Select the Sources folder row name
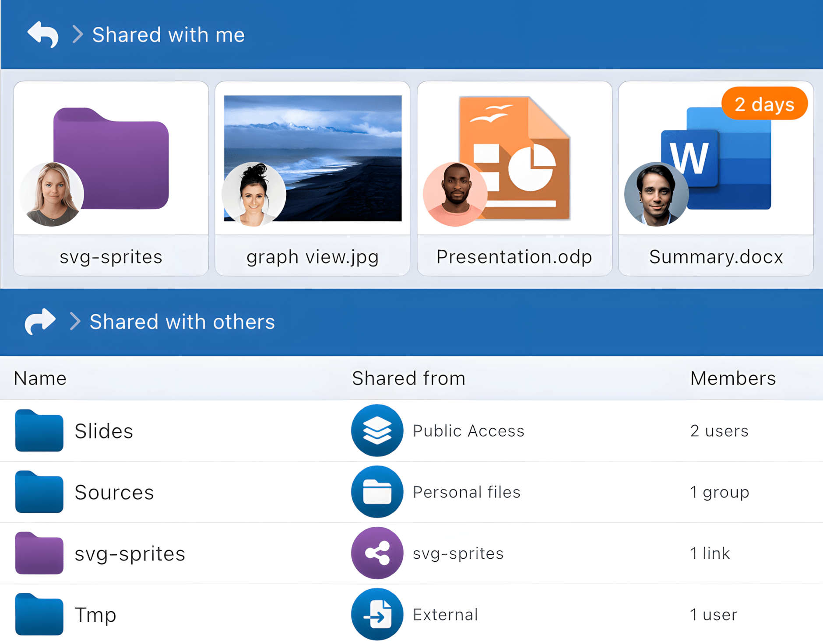 coord(114,492)
